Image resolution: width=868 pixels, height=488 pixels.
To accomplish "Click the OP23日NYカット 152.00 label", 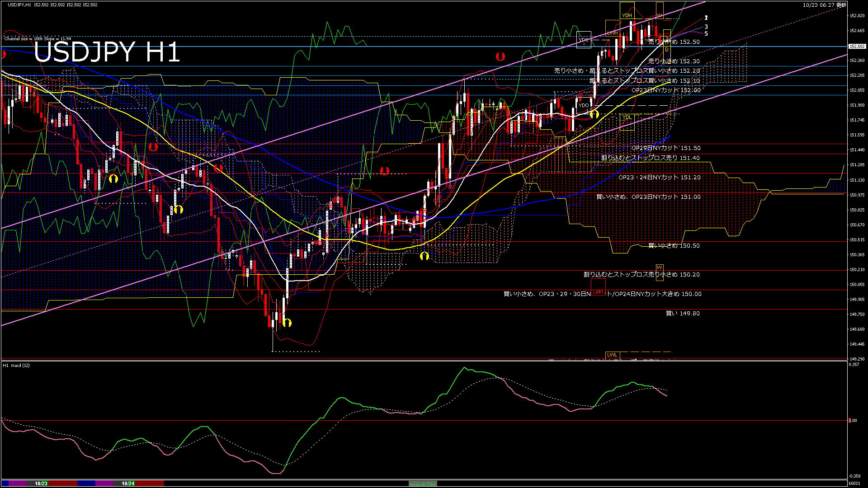I will coord(665,90).
